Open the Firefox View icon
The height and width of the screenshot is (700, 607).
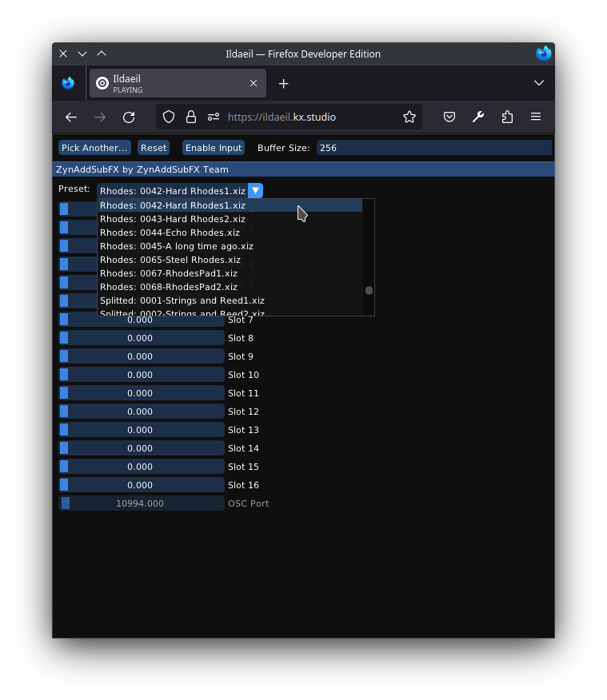68,83
